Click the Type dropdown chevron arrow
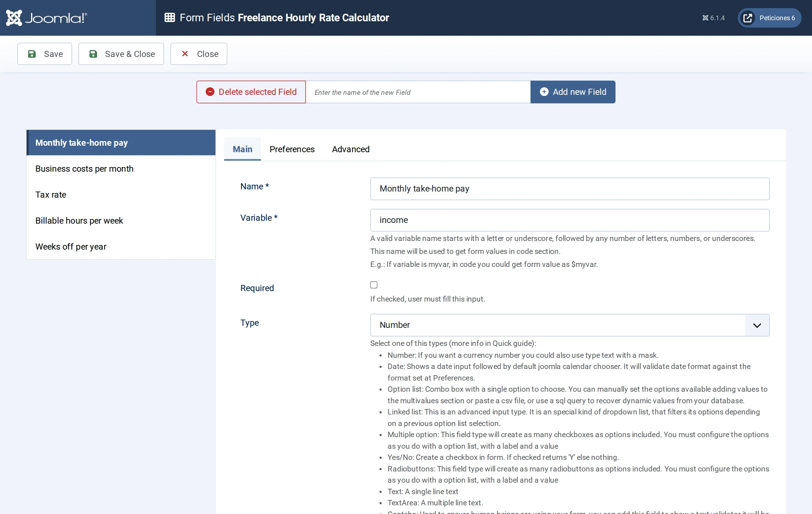The image size is (812, 514). coord(757,325)
